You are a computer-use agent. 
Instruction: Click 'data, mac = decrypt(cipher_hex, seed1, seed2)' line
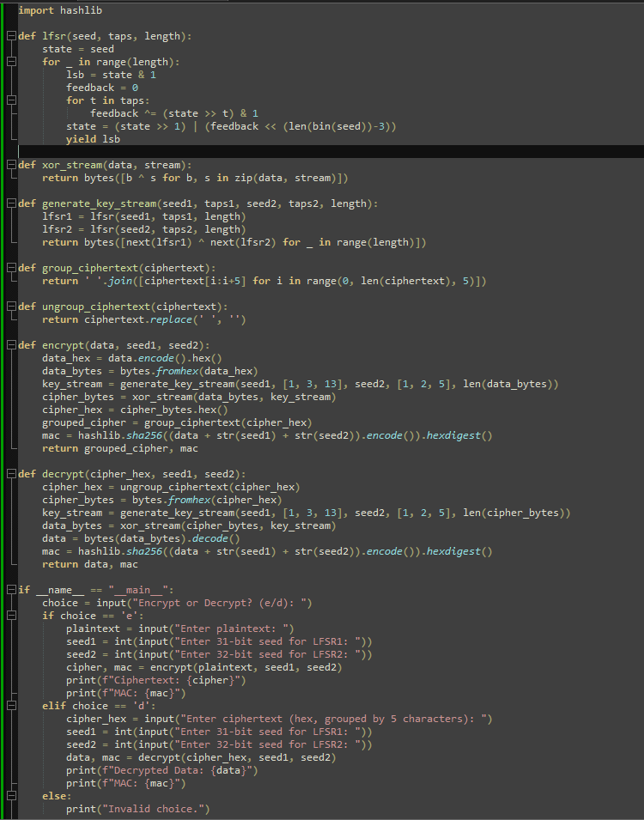coord(201,757)
